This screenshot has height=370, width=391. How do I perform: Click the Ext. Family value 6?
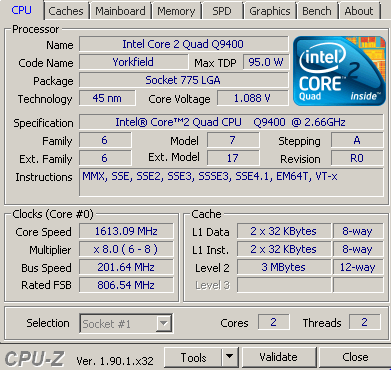click(105, 158)
